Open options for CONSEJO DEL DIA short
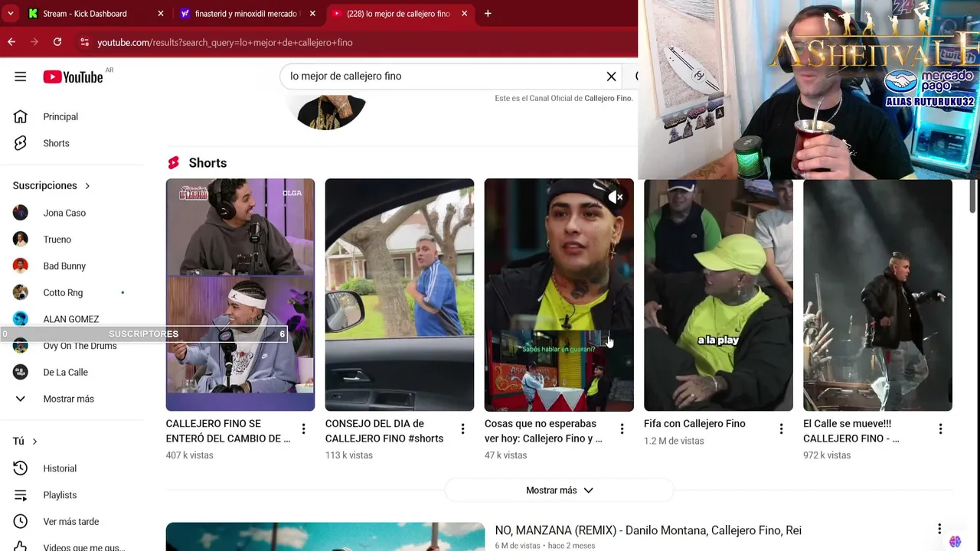Viewport: 980px width, 551px height. pyautogui.click(x=462, y=429)
